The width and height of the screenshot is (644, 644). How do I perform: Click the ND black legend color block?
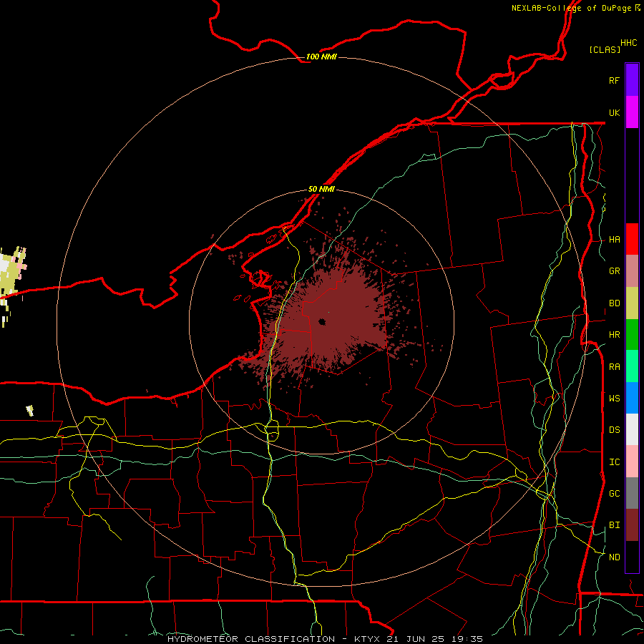pos(632,557)
